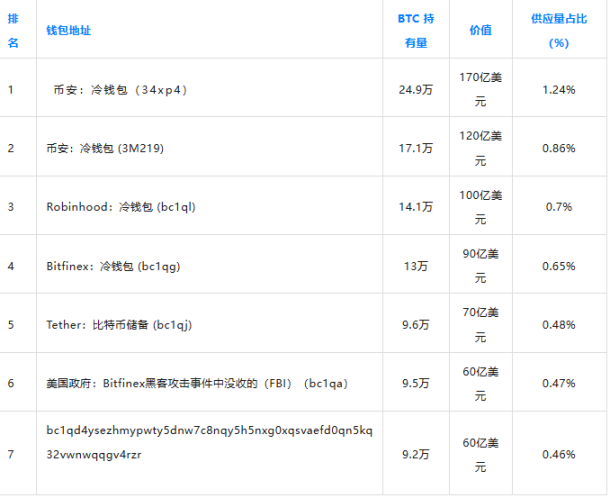Select the 币安 冷钱包 (34xp4) wallet cell
Viewport: 610px width, 498px height.
pos(120,89)
